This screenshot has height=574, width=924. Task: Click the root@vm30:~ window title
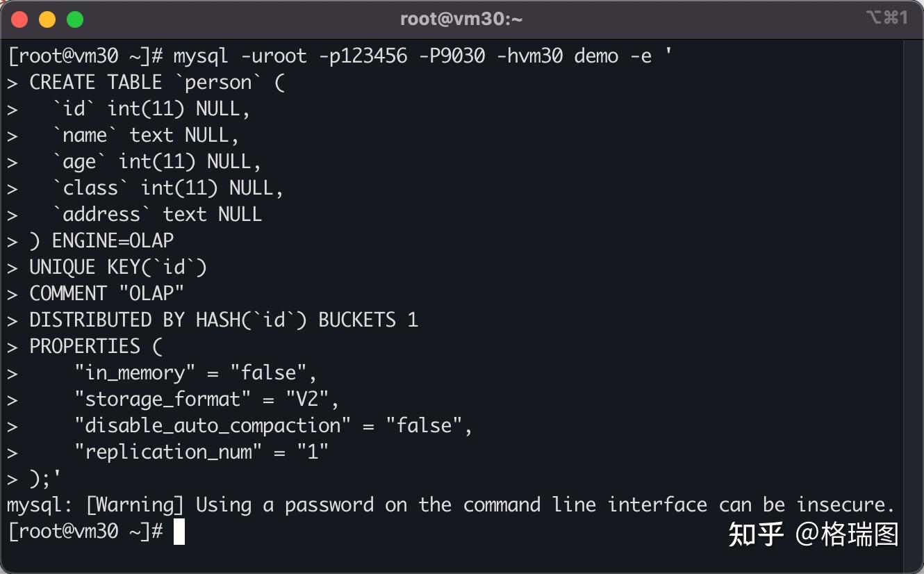[x=461, y=19]
